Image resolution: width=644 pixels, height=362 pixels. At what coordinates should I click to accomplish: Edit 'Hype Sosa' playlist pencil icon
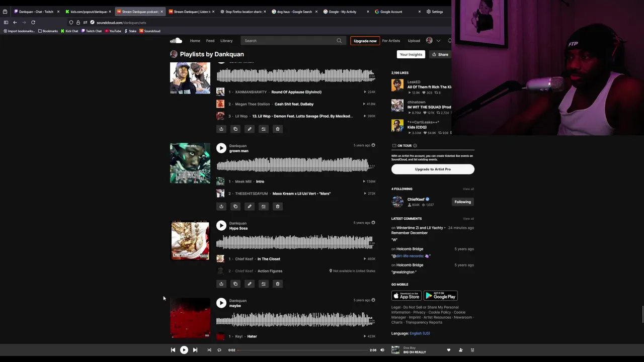click(250, 284)
